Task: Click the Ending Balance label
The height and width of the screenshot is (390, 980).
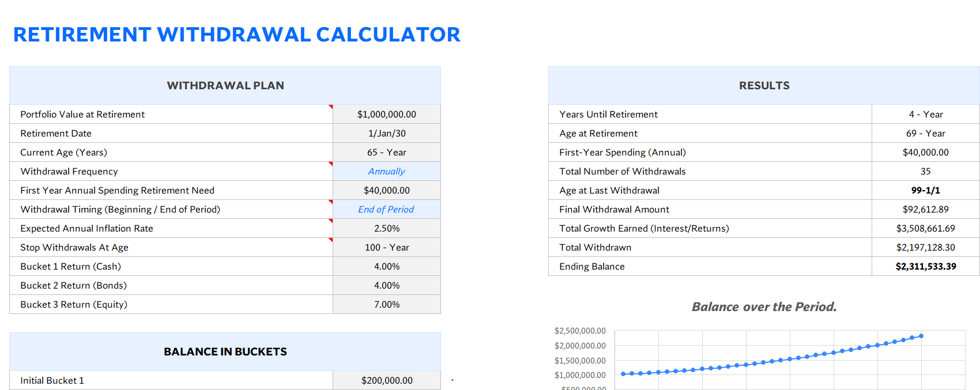Action: click(592, 266)
